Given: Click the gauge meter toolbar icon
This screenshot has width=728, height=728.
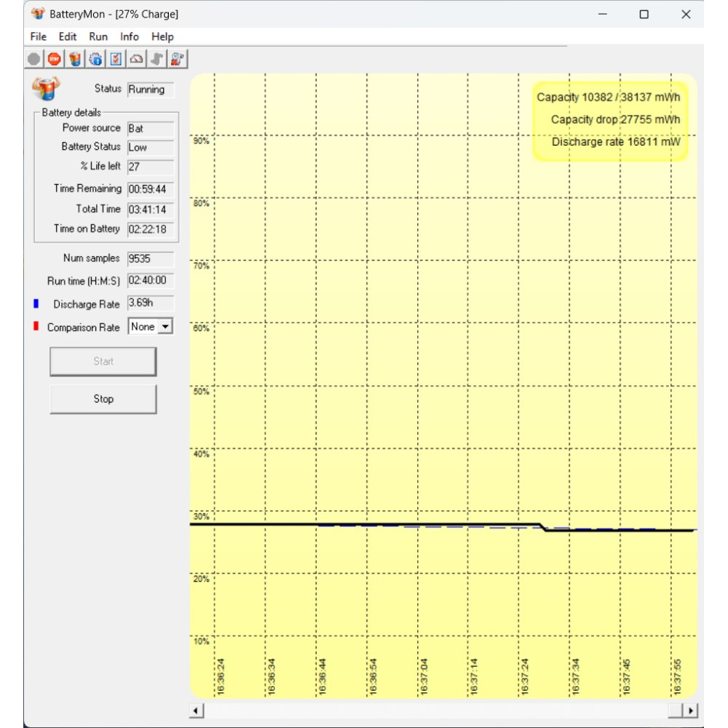Looking at the screenshot, I should 136,59.
